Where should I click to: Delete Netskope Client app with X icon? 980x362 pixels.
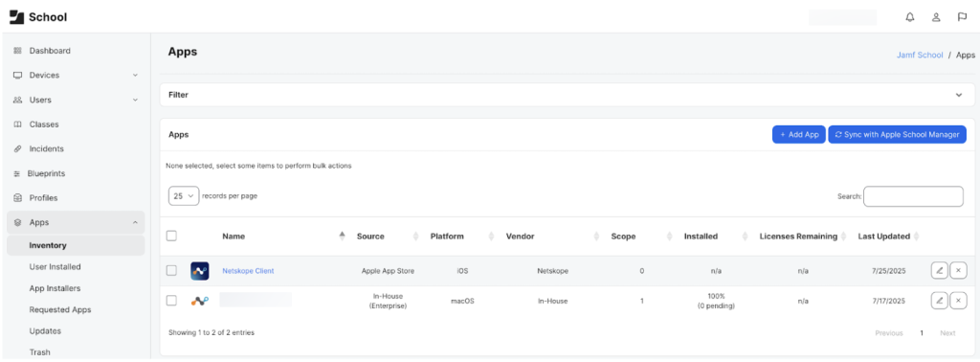click(959, 271)
